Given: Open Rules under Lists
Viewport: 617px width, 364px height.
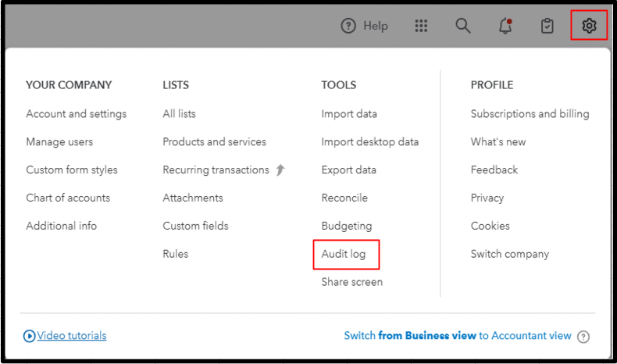Looking at the screenshot, I should [176, 254].
